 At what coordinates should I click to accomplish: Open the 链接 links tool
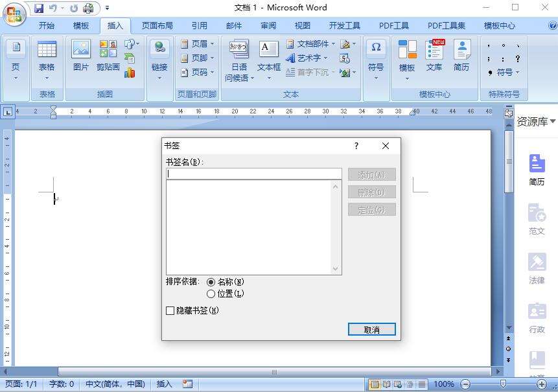(159, 60)
